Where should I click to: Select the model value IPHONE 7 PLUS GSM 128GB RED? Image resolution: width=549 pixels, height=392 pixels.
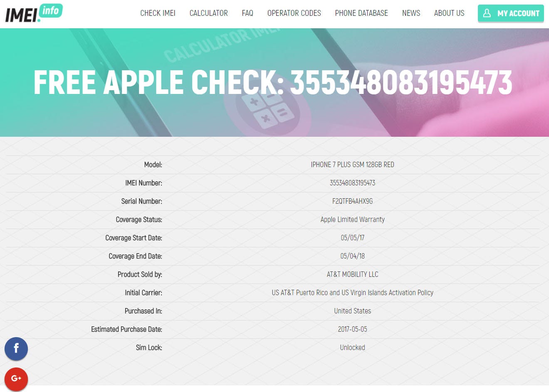(352, 165)
